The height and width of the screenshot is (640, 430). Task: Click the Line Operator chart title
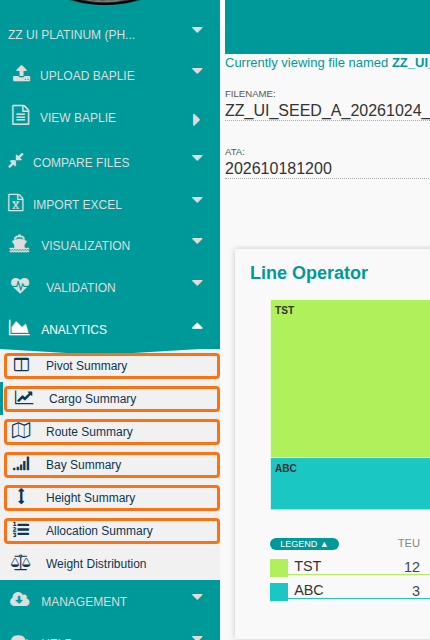(x=309, y=273)
